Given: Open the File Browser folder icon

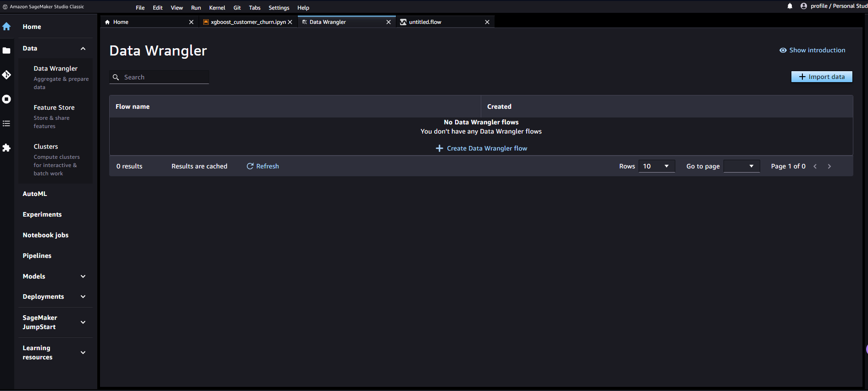Looking at the screenshot, I should pyautogui.click(x=6, y=50).
